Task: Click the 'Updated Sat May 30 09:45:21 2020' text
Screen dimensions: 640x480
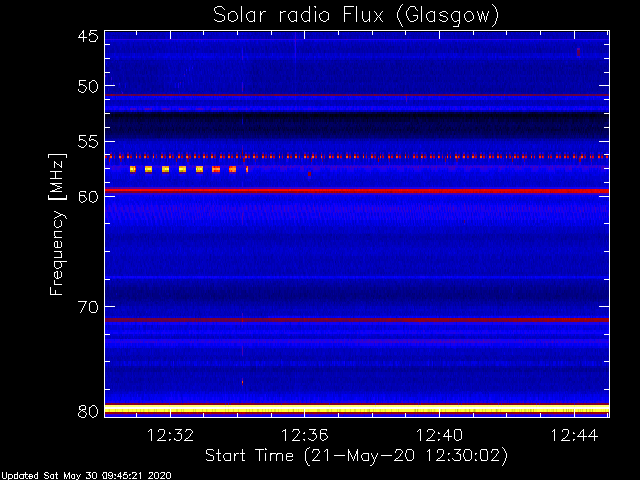Action: pyautogui.click(x=86, y=476)
